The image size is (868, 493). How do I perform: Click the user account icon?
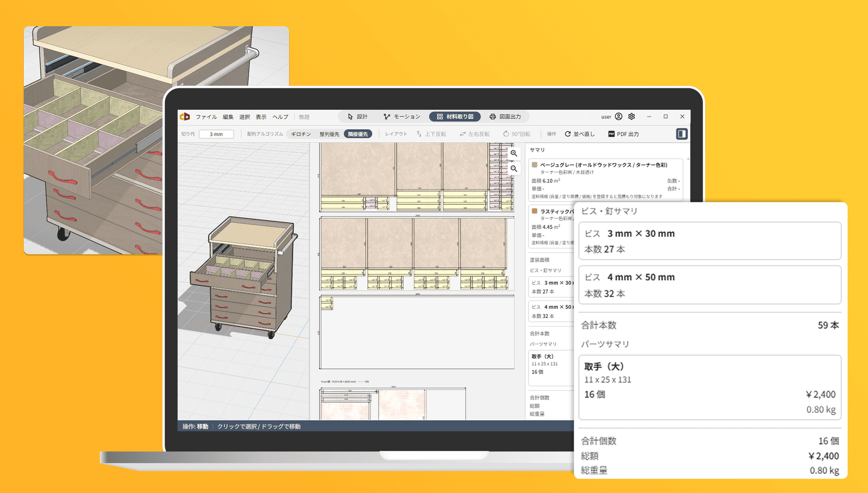[618, 117]
